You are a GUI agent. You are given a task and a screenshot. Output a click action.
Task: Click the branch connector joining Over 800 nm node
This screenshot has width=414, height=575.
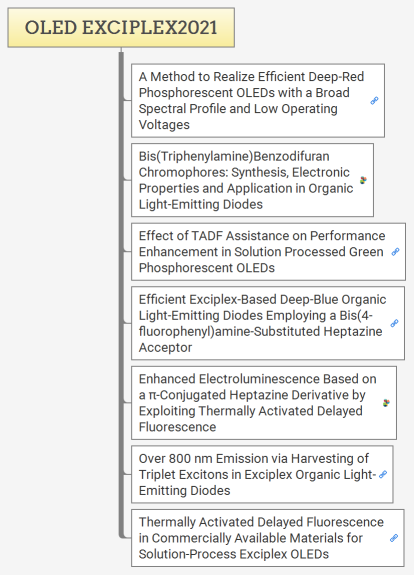pyautogui.click(x=127, y=473)
